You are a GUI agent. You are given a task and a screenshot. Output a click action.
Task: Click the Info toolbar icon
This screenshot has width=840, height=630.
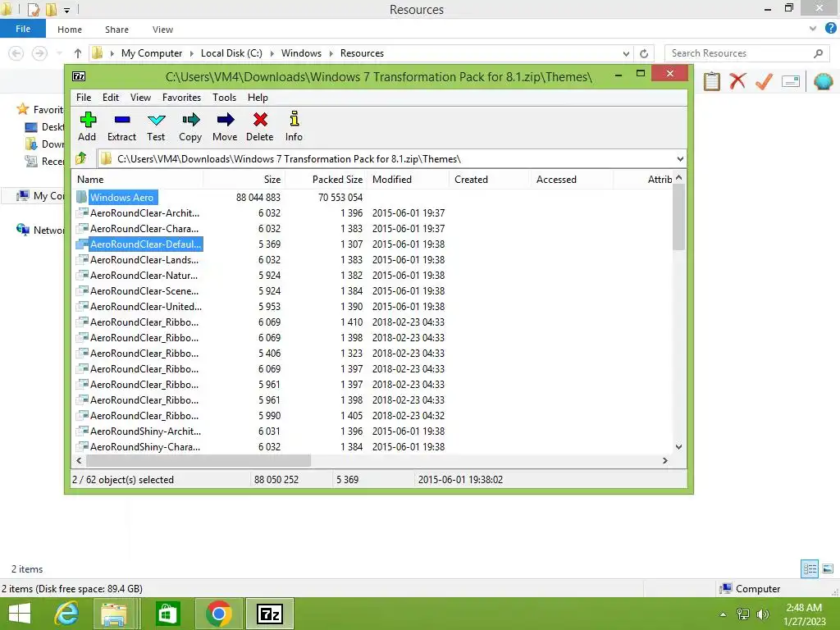click(x=294, y=126)
